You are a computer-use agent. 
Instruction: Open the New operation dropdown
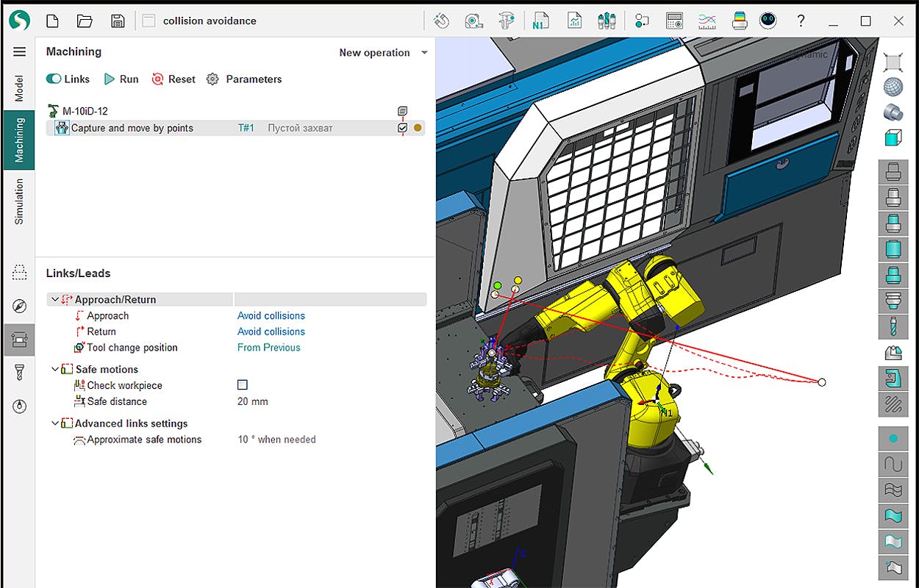381,52
